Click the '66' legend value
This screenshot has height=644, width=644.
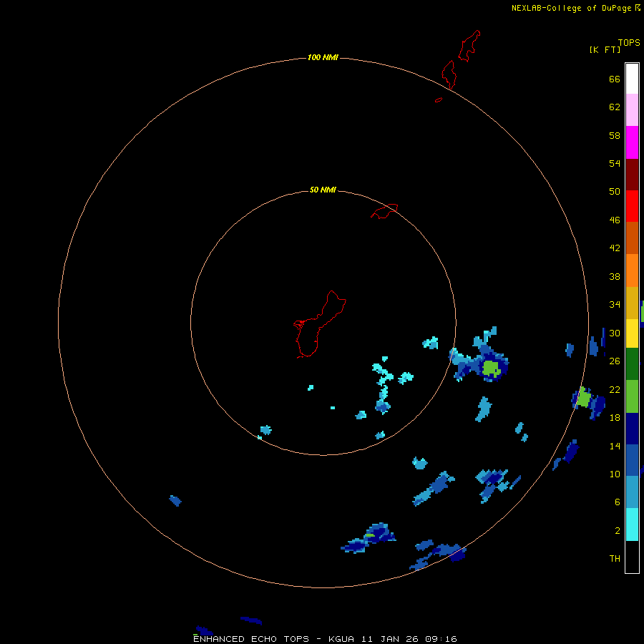pos(615,79)
